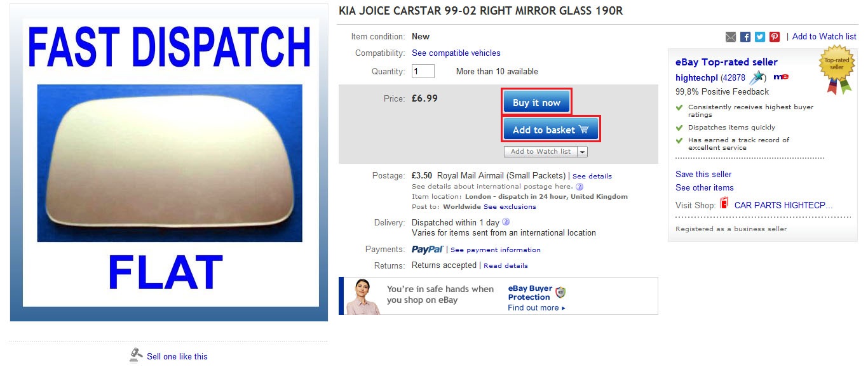Share listing via email envelope icon

[x=731, y=37]
